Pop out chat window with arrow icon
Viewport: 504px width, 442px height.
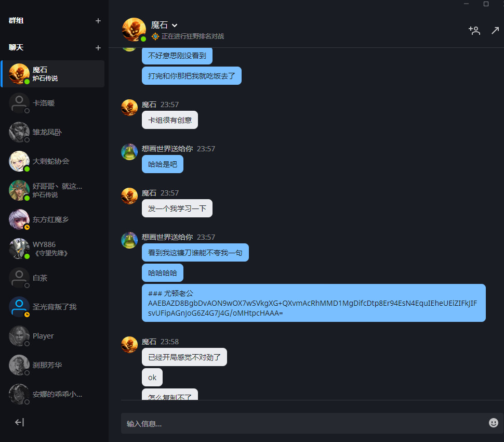(495, 31)
